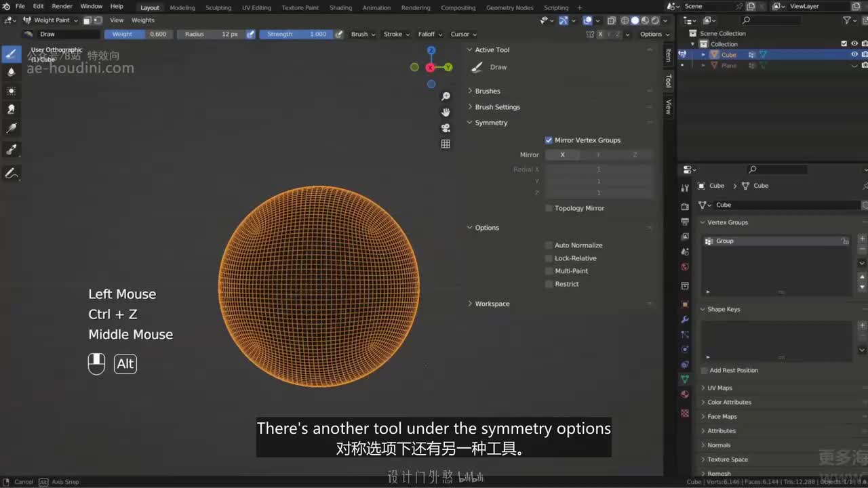Open the Options popover in header
The width and height of the screenshot is (868, 488).
tap(654, 34)
